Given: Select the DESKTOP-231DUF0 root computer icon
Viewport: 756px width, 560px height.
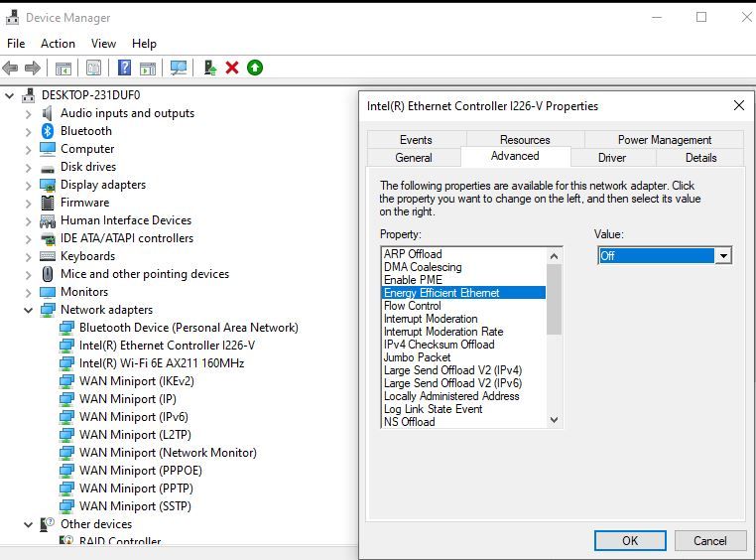Looking at the screenshot, I should tap(29, 95).
